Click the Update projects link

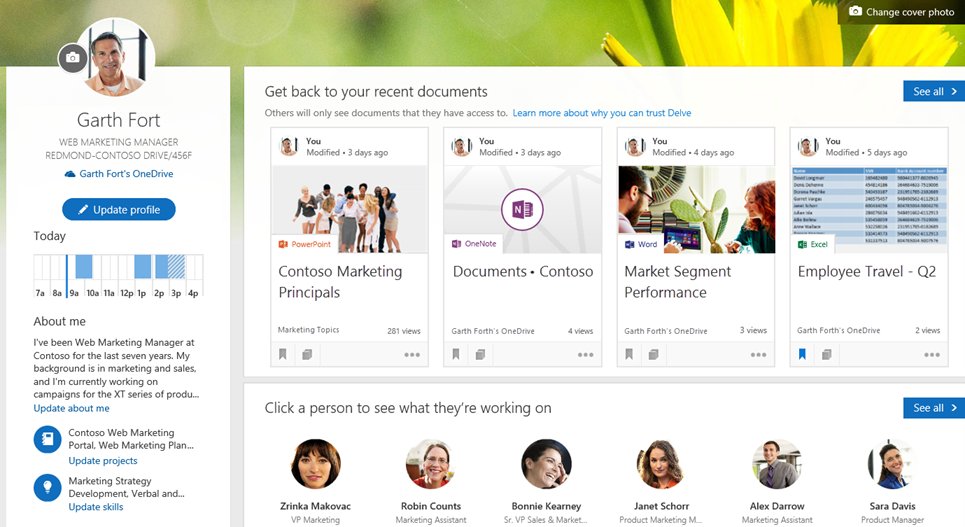[103, 461]
